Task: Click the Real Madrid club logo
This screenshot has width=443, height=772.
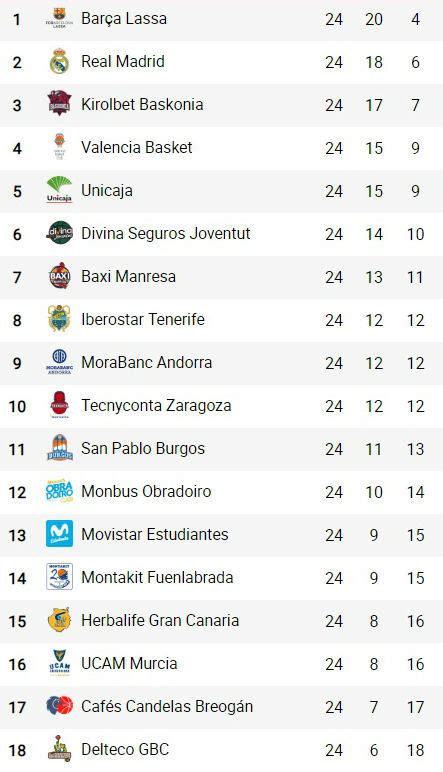Action: (60, 62)
